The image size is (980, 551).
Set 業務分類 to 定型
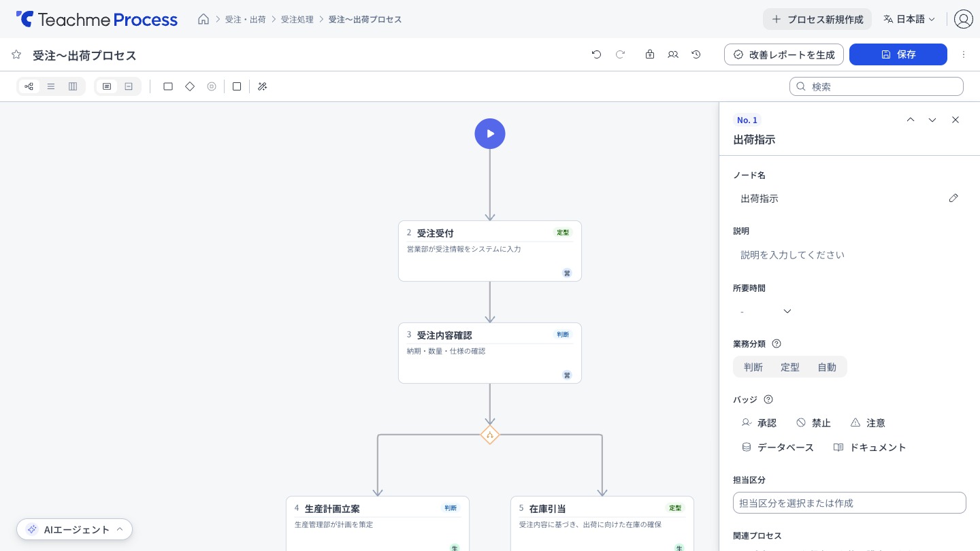click(790, 367)
